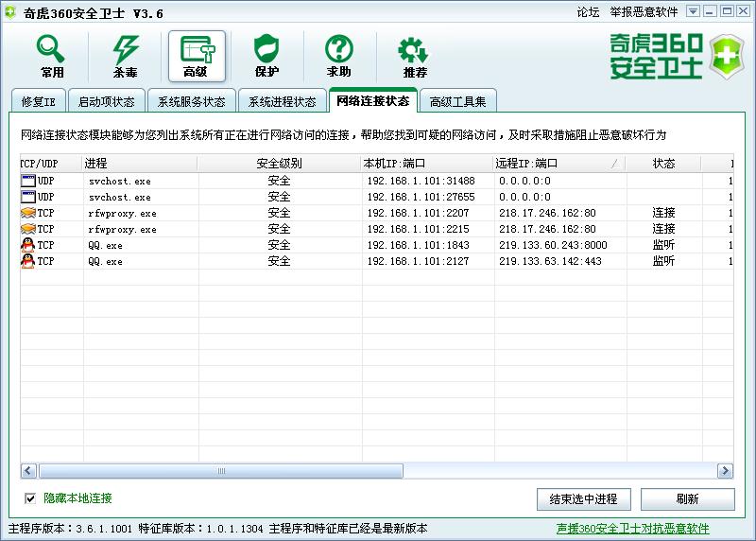Click the window icon of port 27655 svchost row
Image resolution: width=756 pixels, height=541 pixels.
coord(28,197)
